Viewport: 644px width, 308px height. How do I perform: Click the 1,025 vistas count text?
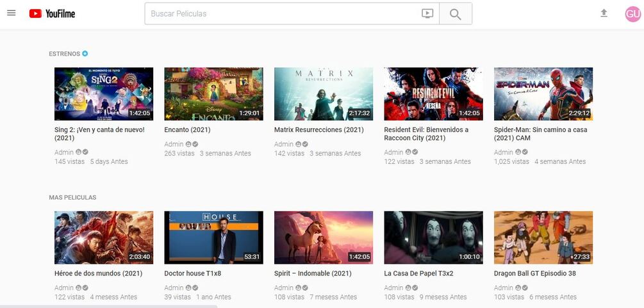[x=512, y=162]
